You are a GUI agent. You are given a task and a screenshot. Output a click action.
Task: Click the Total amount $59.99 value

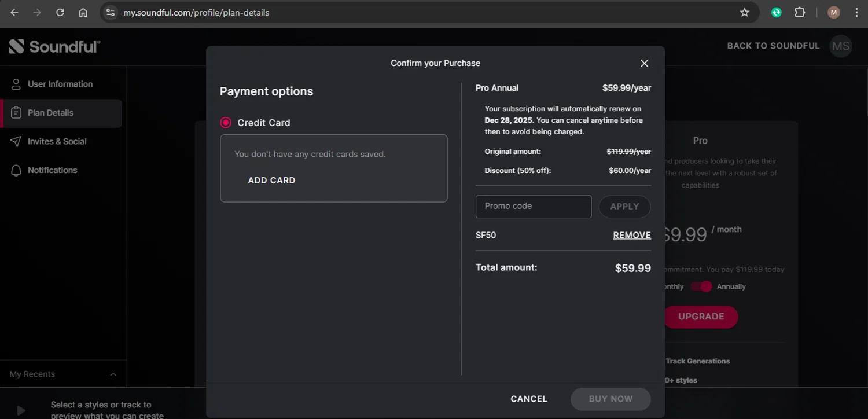[633, 269]
